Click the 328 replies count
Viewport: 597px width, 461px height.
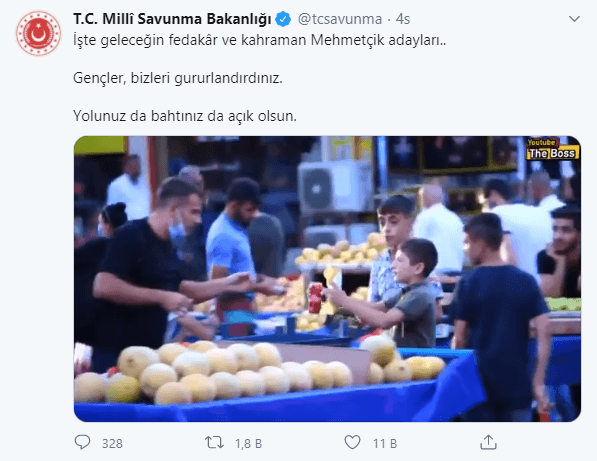tap(112, 443)
